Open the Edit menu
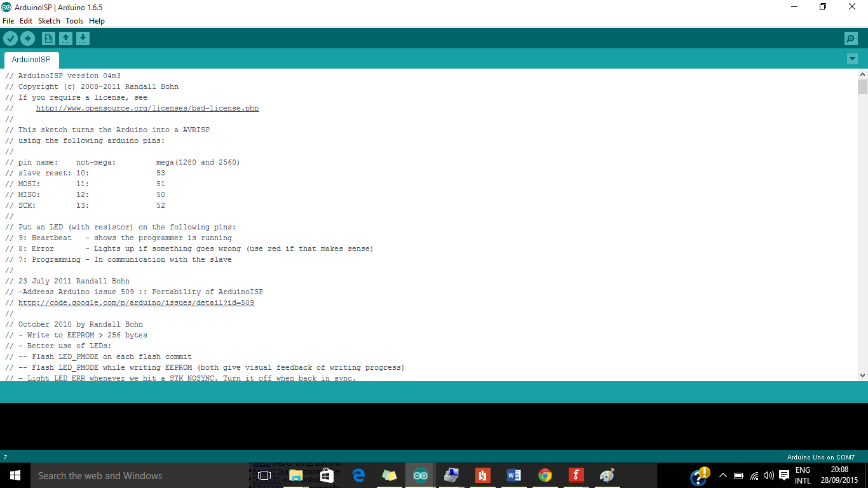868x488 pixels. [x=26, y=21]
